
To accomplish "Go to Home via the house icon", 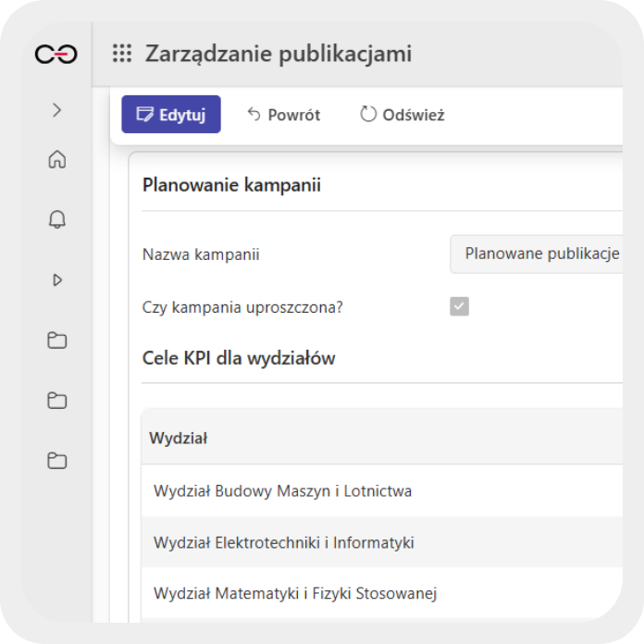I will click(x=56, y=160).
